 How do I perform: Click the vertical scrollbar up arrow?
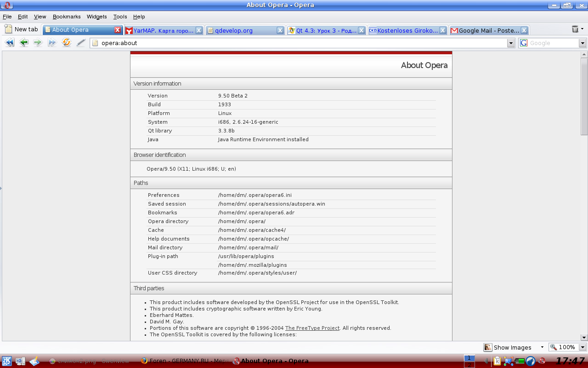[584, 55]
